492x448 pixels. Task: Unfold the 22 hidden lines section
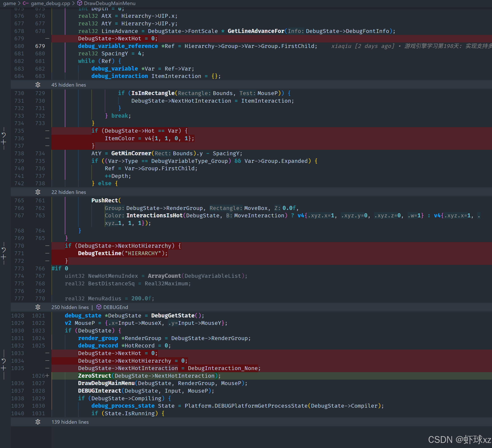(38, 192)
